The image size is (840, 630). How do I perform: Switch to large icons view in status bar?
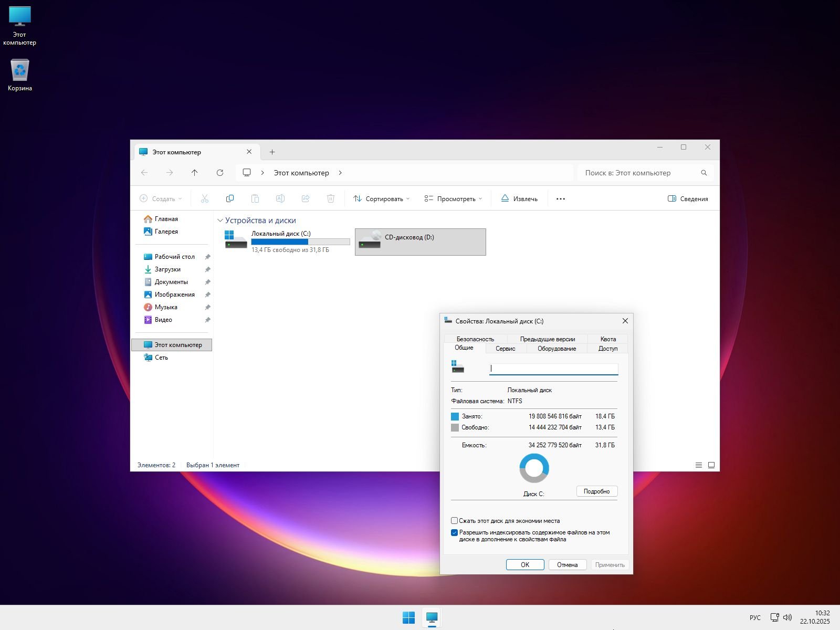coord(711,465)
